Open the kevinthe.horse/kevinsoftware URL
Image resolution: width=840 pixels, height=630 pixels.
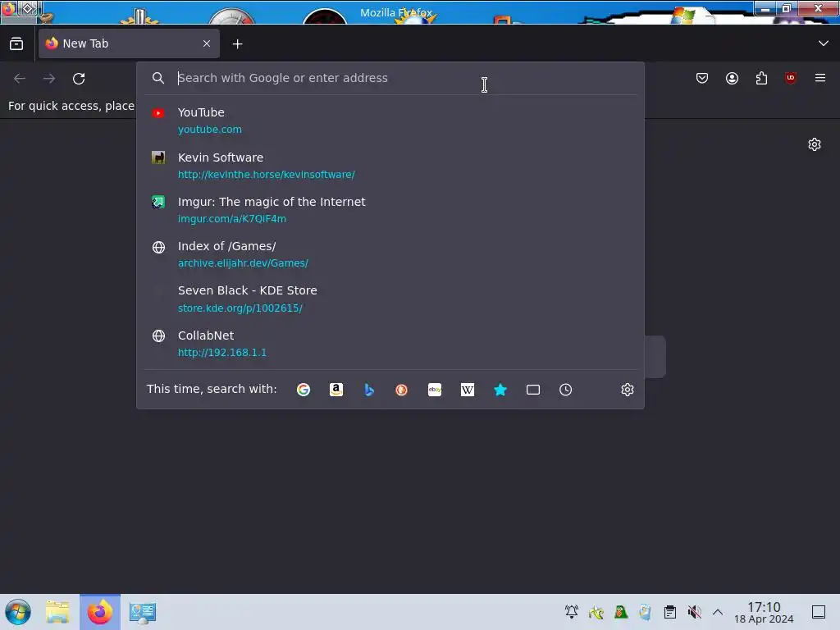(267, 175)
